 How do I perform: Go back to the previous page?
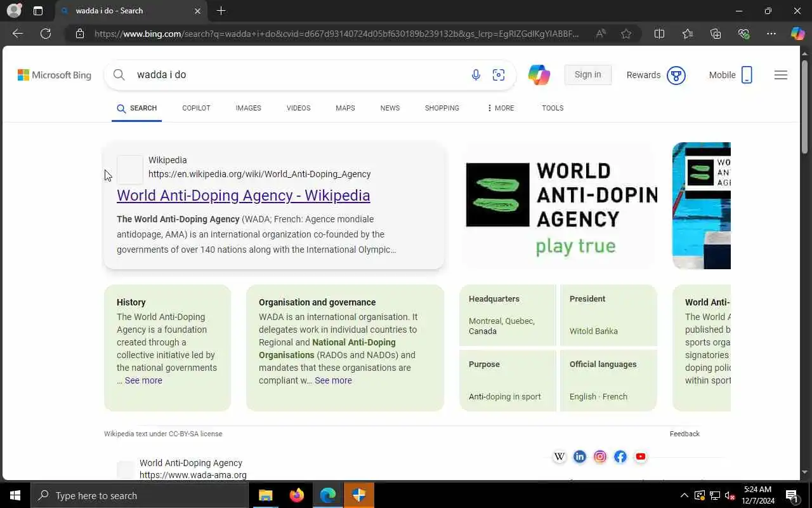coord(18,34)
